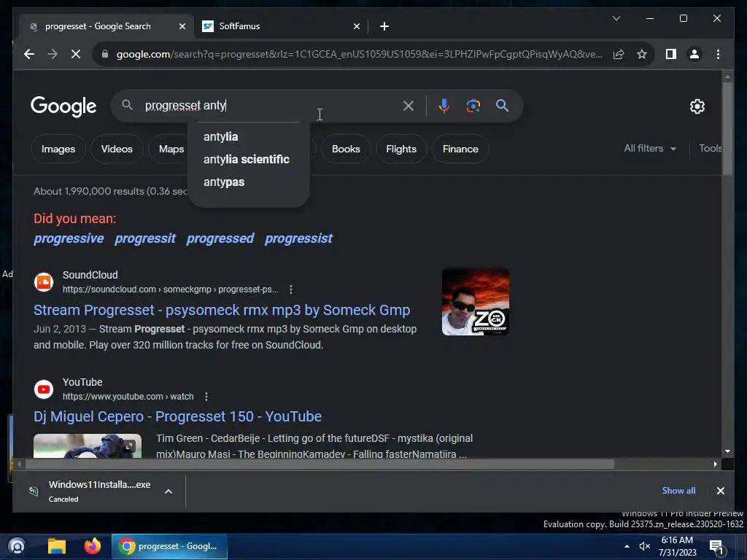Click 'progressist' suggestion link
The image size is (747, 560).
(x=298, y=238)
